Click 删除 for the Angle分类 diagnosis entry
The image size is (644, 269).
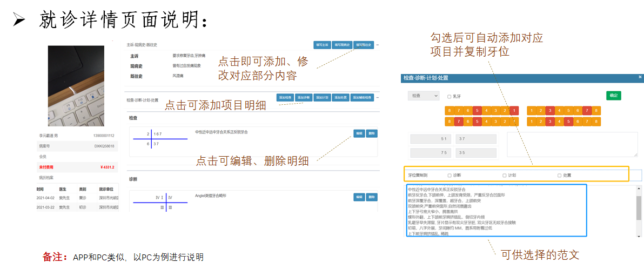(372, 197)
